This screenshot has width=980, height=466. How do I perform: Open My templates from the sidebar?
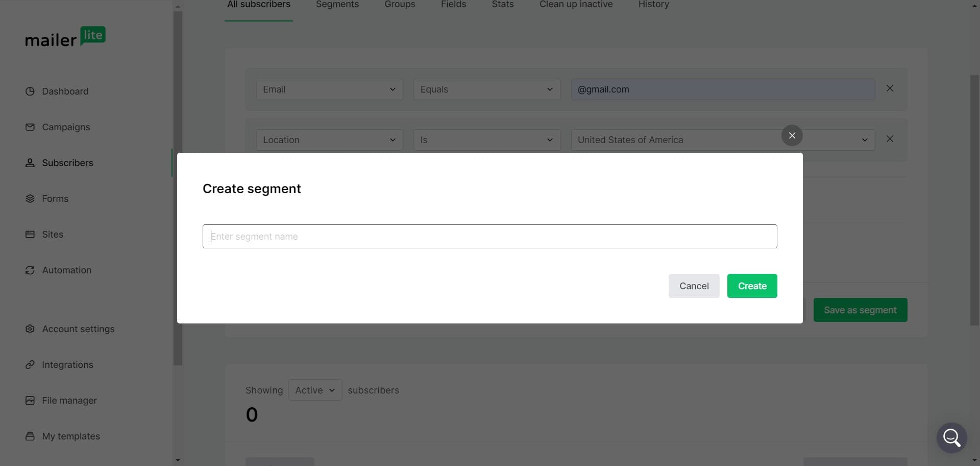click(x=70, y=436)
